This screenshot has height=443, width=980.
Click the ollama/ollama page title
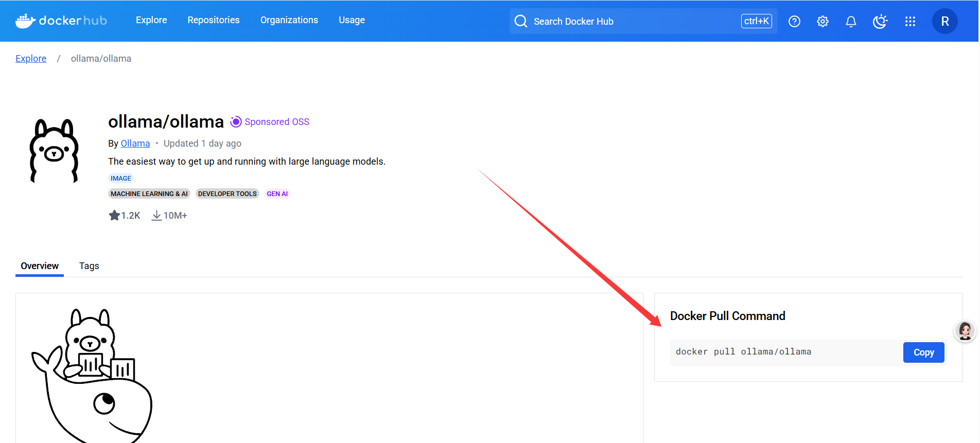pos(166,122)
